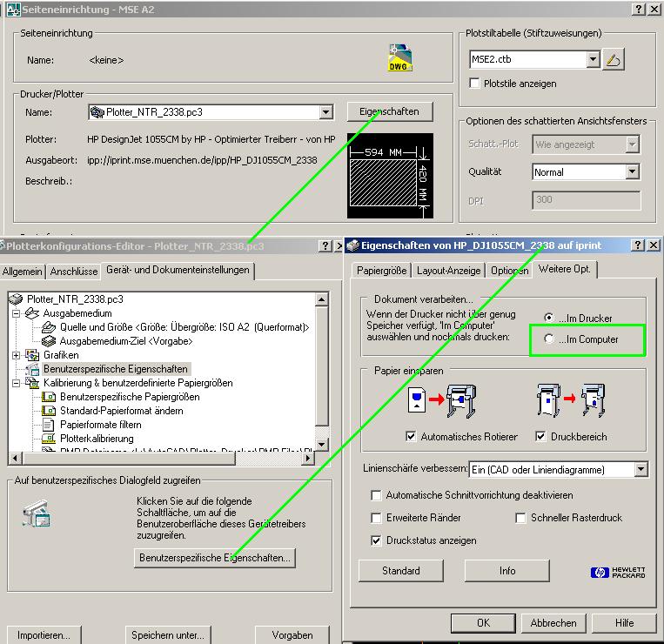
Task: Click the printer icon in Eigenschaften title bar
Action: (x=352, y=245)
